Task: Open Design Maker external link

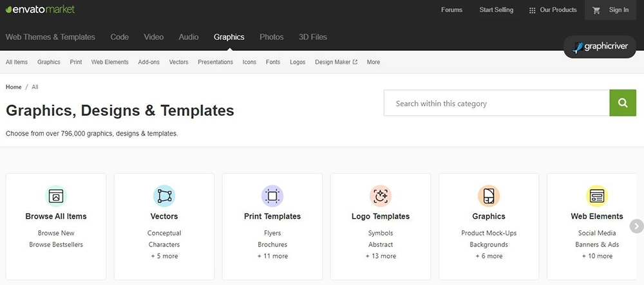Action: pyautogui.click(x=336, y=62)
